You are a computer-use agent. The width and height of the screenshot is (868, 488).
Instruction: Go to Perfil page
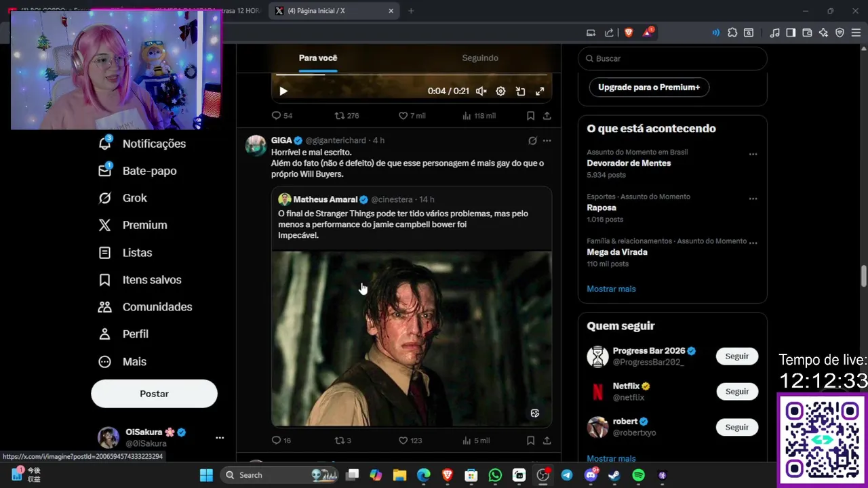click(x=123, y=334)
